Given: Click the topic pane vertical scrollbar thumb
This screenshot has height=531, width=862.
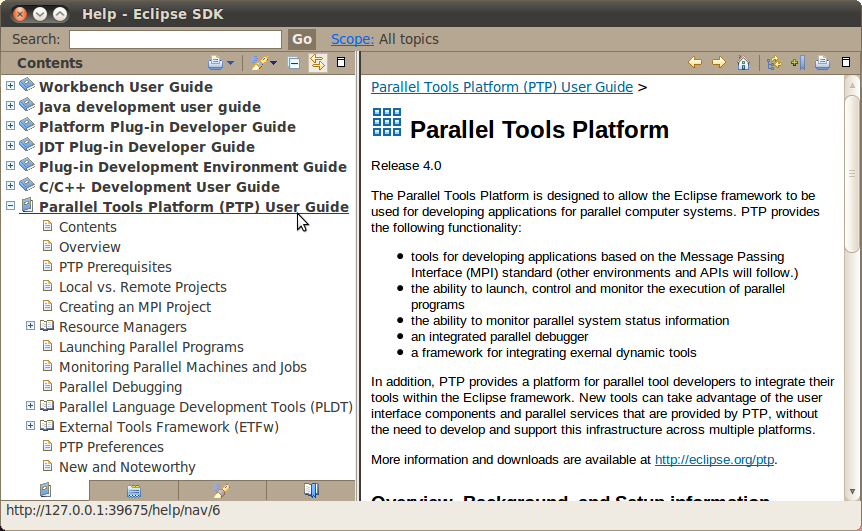Looking at the screenshot, I should (x=852, y=174).
